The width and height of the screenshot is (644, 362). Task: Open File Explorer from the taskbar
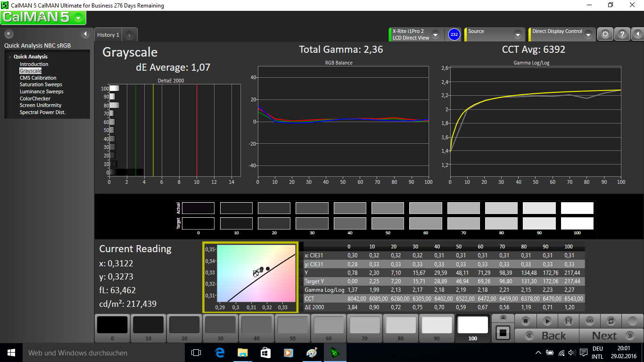coord(243,353)
